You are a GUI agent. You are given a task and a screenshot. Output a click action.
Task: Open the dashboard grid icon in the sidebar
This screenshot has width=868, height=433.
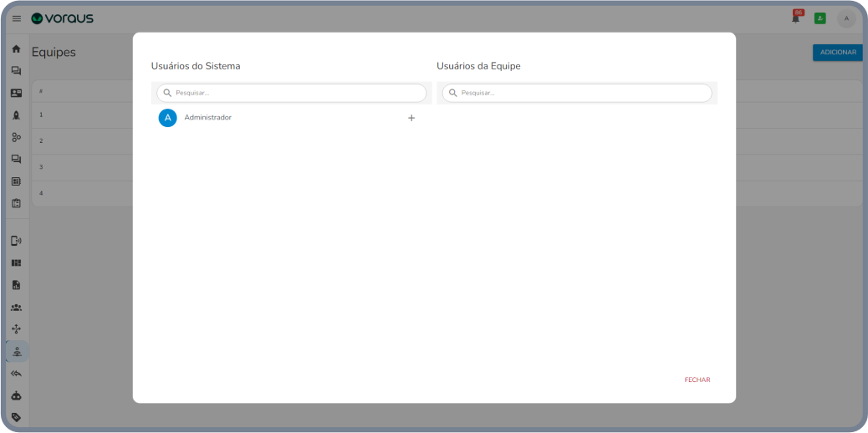16,262
